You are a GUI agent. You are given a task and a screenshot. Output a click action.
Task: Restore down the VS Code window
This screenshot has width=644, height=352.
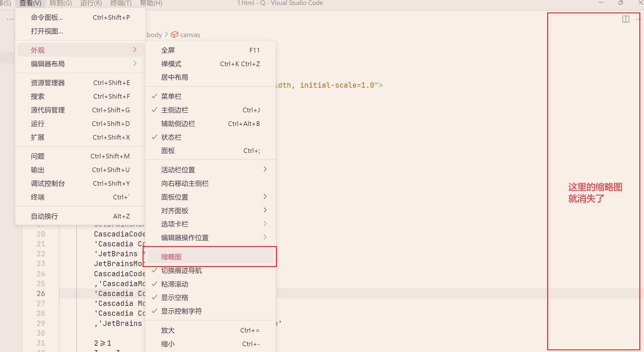click(621, 3)
